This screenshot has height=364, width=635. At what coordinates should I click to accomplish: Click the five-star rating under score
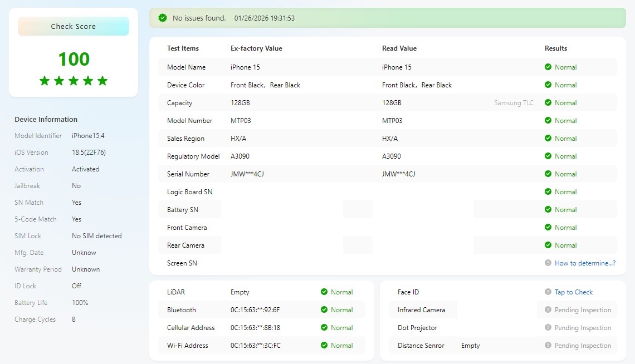click(74, 81)
